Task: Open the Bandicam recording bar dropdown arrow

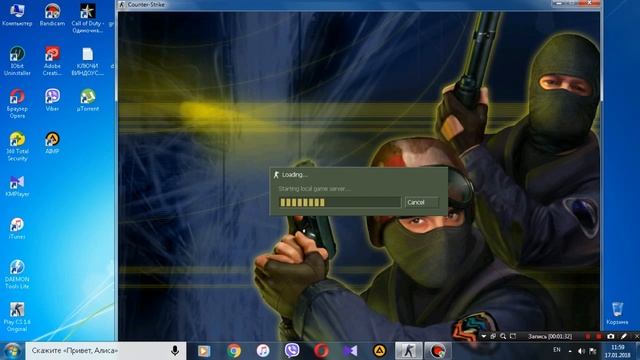Action: (x=484, y=336)
